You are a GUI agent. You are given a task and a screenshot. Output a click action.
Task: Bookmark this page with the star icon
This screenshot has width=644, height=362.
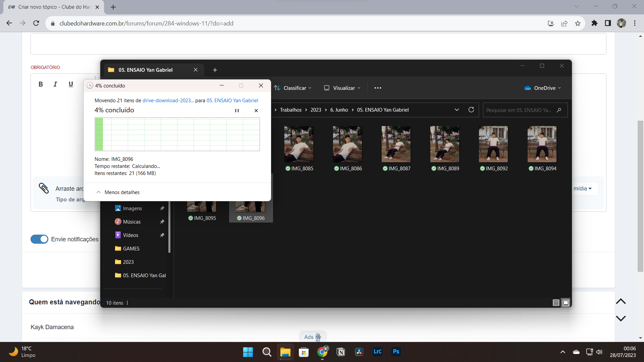tap(578, 23)
